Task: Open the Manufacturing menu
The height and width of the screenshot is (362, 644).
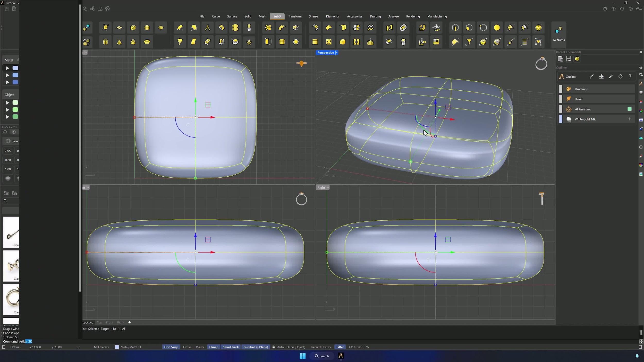Action: coord(437,16)
